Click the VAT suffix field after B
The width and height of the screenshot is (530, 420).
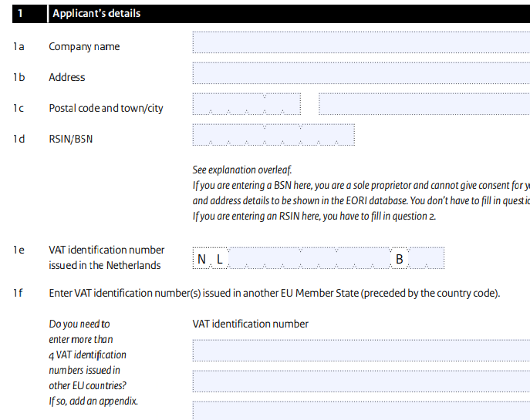pyautogui.click(x=426, y=258)
